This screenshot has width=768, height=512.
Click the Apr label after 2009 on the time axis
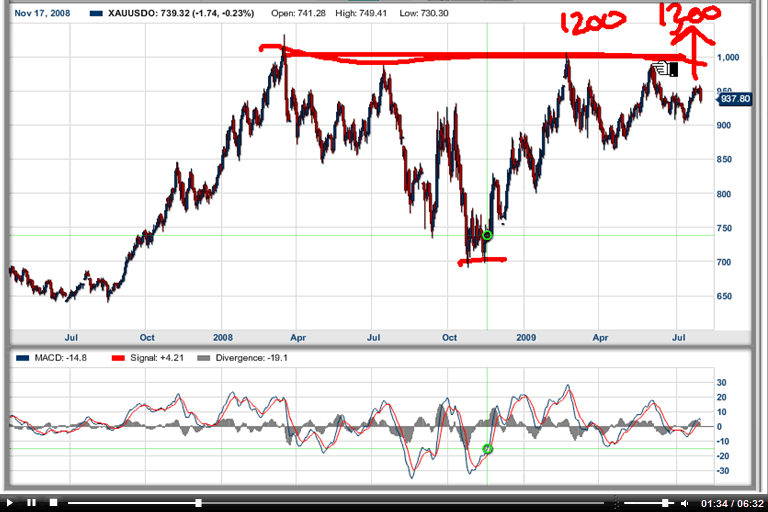600,338
